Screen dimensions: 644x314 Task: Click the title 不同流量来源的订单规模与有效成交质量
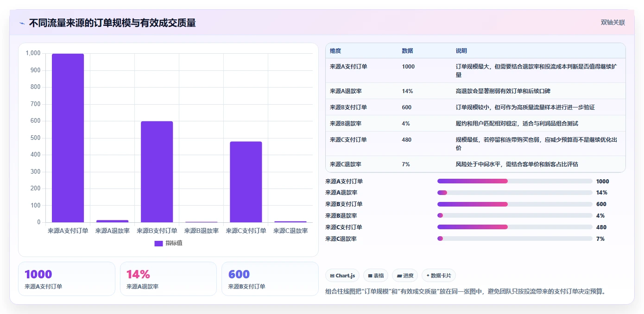click(112, 23)
